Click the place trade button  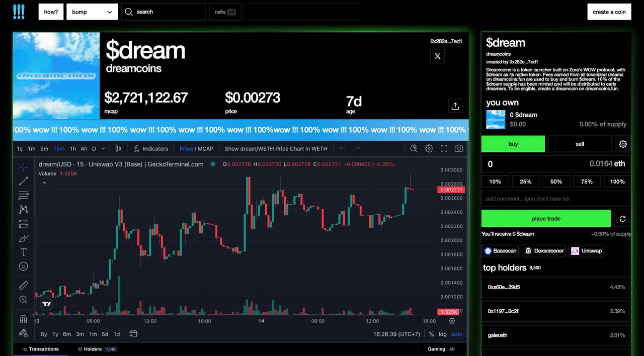point(546,219)
